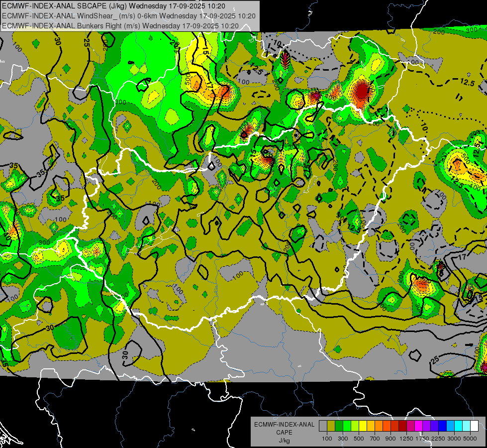Click the 700 label below the legend

coord(375,438)
